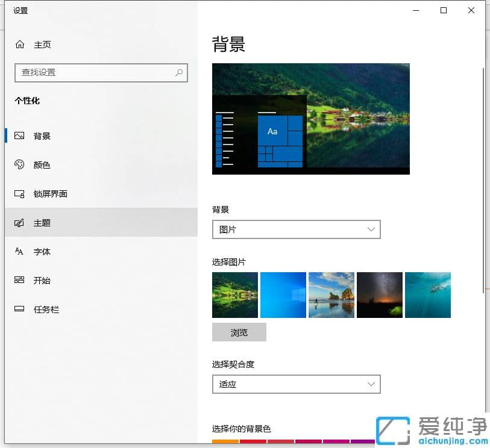Screen dimensions: 490x448
Task: Open 任务栏 taskbar settings icon
Action: tap(20, 309)
